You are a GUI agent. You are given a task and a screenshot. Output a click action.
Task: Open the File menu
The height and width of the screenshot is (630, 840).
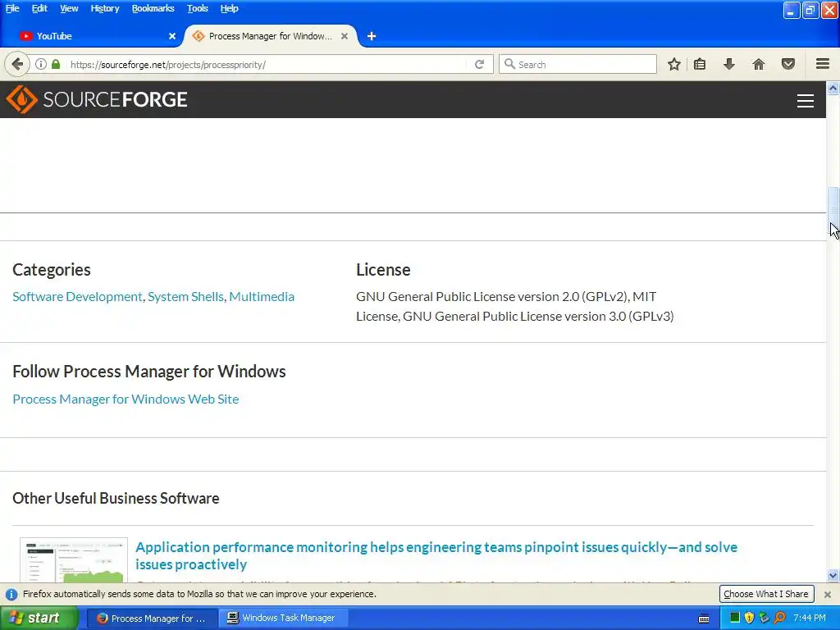coord(12,8)
